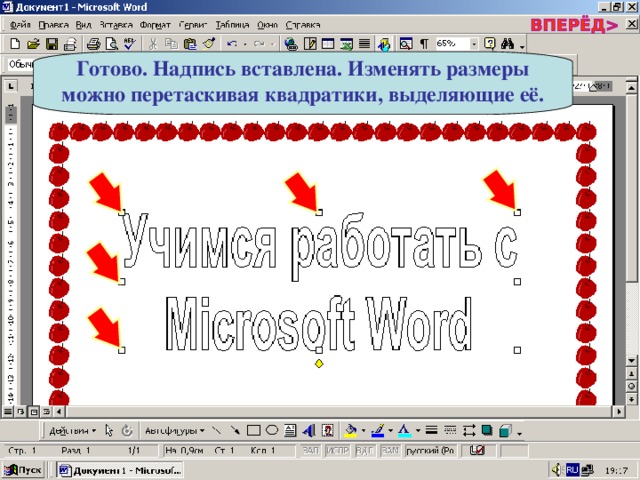
Task: Apply Line Color brush
Action: coord(378,430)
